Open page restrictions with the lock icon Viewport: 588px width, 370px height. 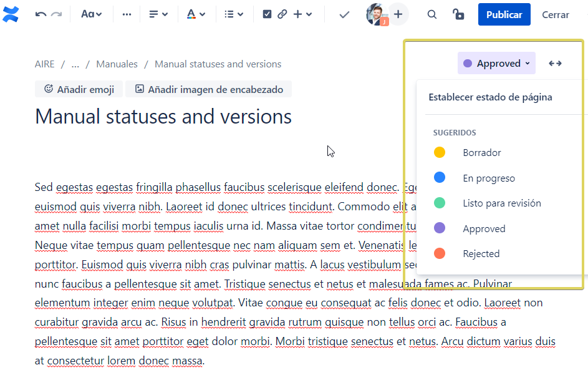pyautogui.click(x=458, y=14)
